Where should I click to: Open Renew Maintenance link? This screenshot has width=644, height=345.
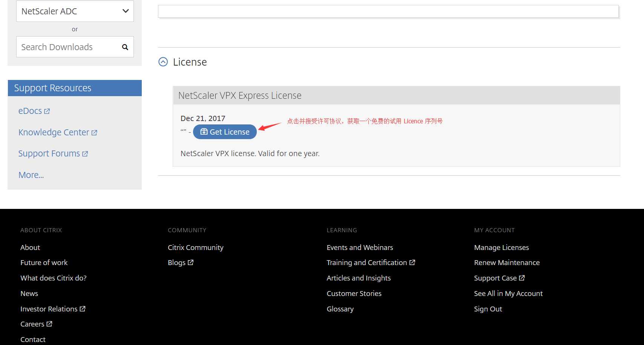click(507, 262)
